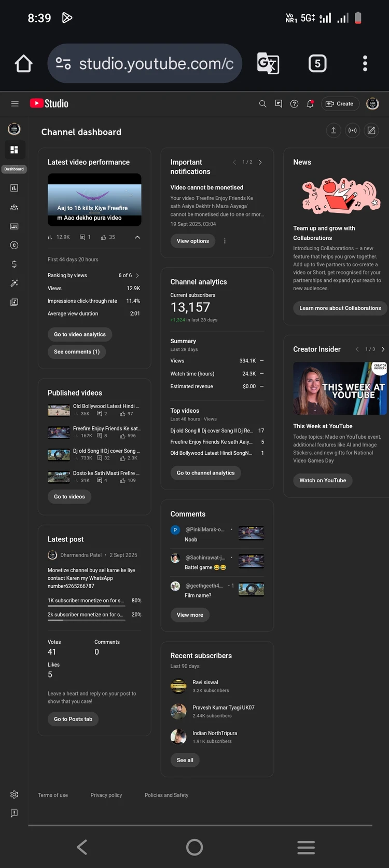Screen dimensions: 389x868
Task: Open This Week at YouTube thumbnail
Action: tap(340, 388)
